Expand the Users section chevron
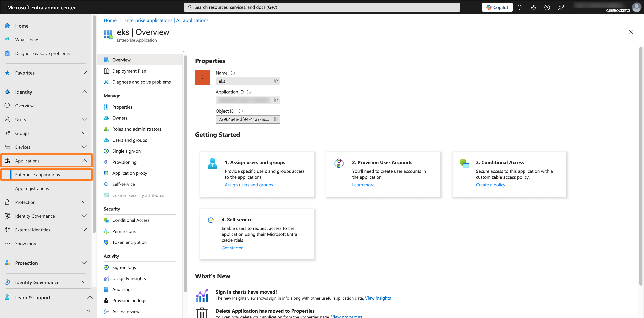 click(x=84, y=119)
